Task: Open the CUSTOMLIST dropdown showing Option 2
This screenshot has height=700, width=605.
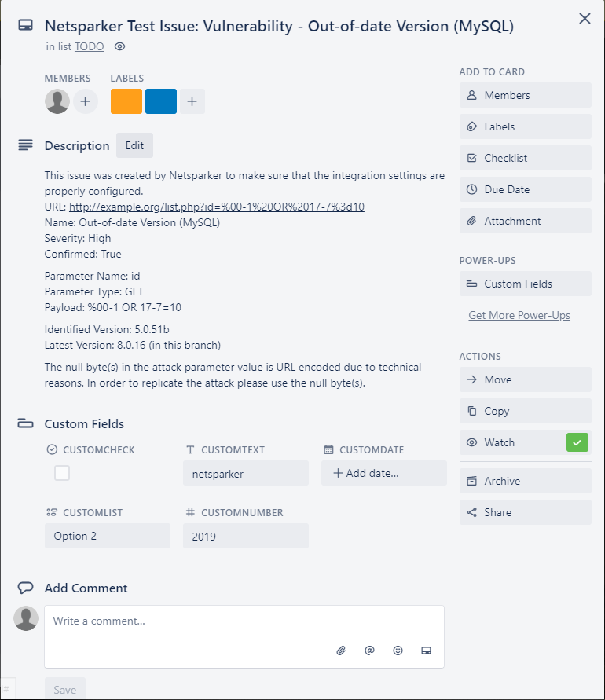Action: pos(107,536)
